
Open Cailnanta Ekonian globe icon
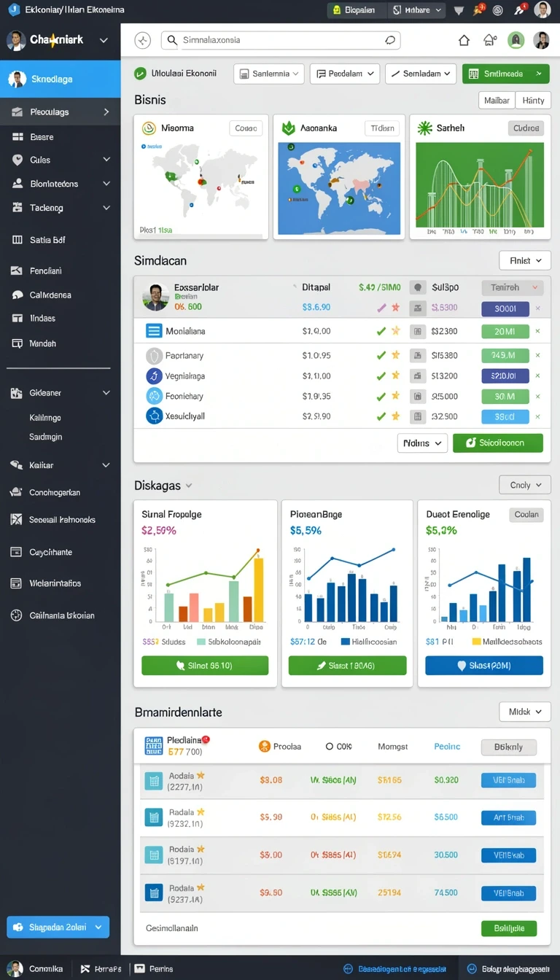[16, 615]
